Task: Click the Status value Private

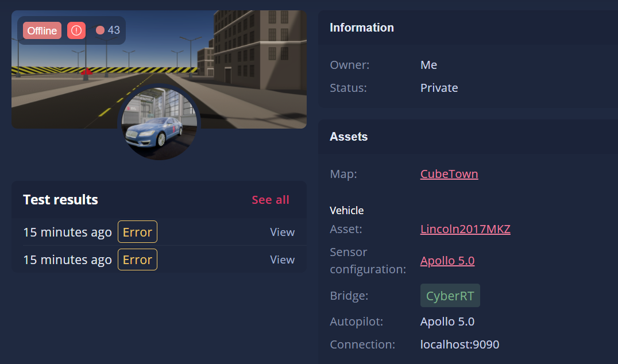Action: pyautogui.click(x=439, y=87)
